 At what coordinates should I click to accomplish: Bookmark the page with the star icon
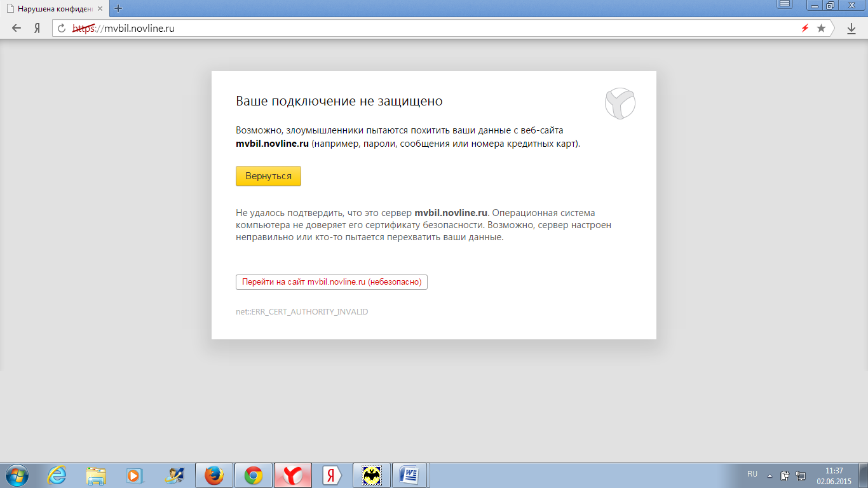(x=821, y=28)
